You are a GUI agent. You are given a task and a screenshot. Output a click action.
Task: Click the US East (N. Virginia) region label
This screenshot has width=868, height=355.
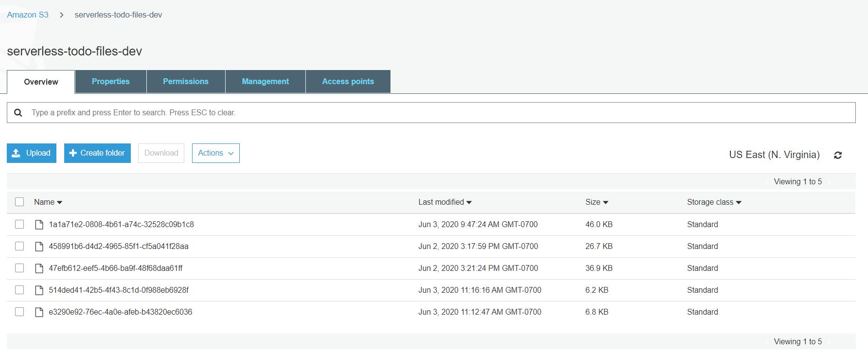click(774, 155)
